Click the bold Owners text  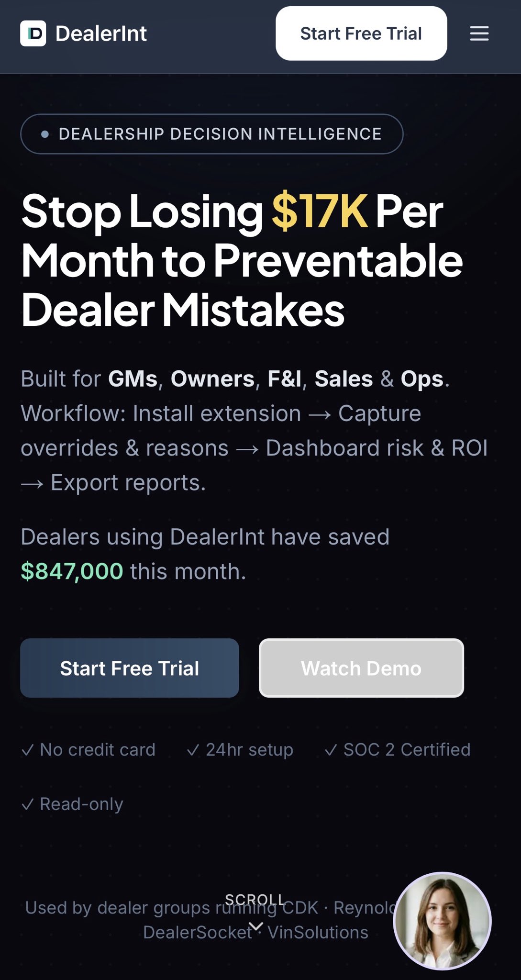tap(212, 379)
